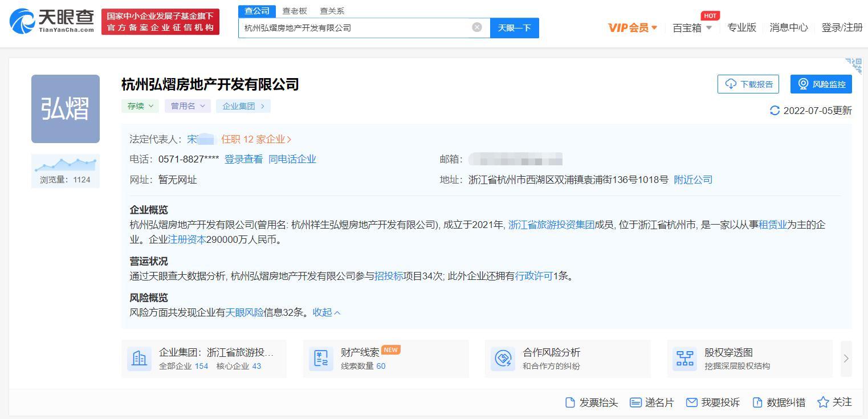Click the government-backed red banner
868x419 pixels.
(x=160, y=22)
